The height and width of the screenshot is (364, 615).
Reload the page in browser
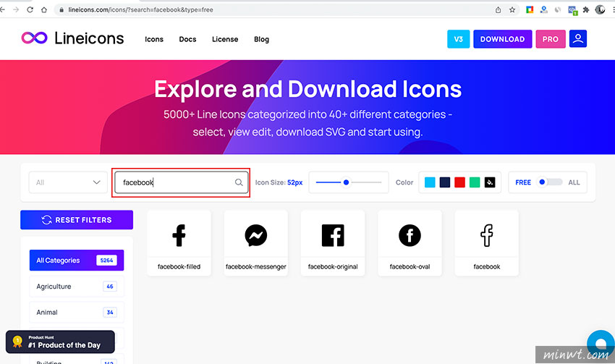[30, 10]
